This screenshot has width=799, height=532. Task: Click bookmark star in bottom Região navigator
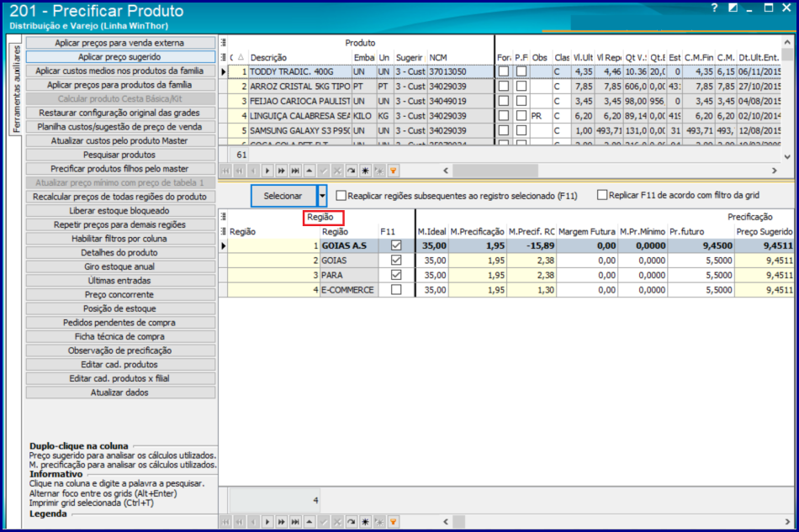coord(365,522)
